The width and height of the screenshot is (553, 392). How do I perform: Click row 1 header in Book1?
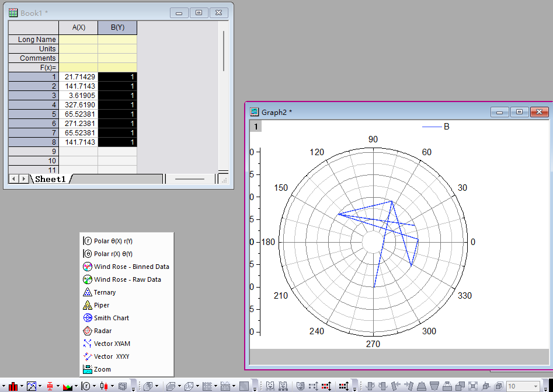click(33, 77)
